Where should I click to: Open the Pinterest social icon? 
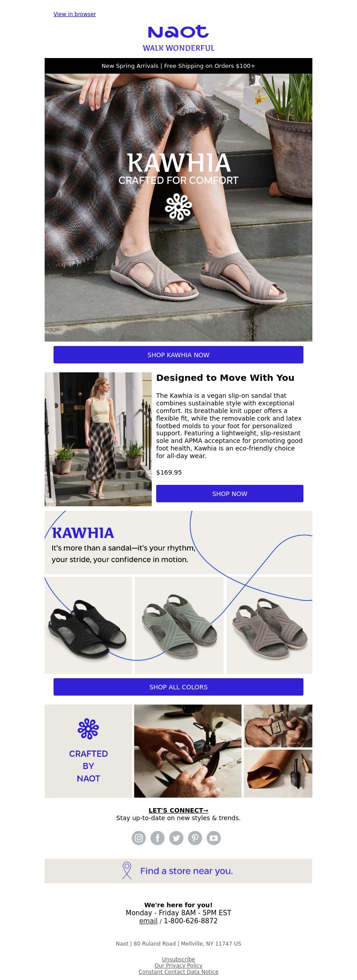pos(195,838)
